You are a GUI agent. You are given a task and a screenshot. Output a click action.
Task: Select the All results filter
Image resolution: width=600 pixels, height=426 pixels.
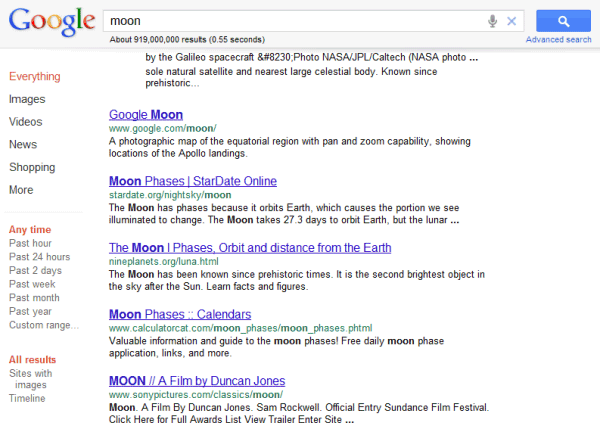[x=33, y=360]
